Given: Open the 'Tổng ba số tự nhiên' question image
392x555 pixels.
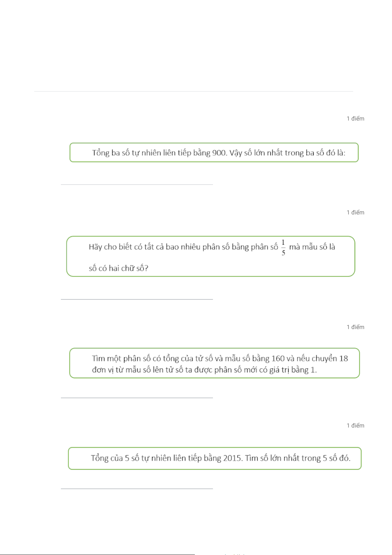Looking at the screenshot, I should [x=214, y=153].
